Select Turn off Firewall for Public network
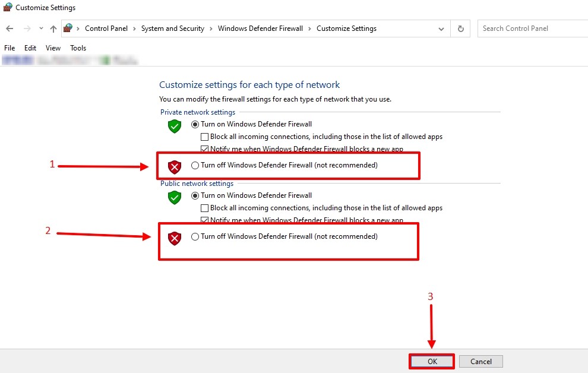This screenshot has height=373, width=588. [x=195, y=236]
